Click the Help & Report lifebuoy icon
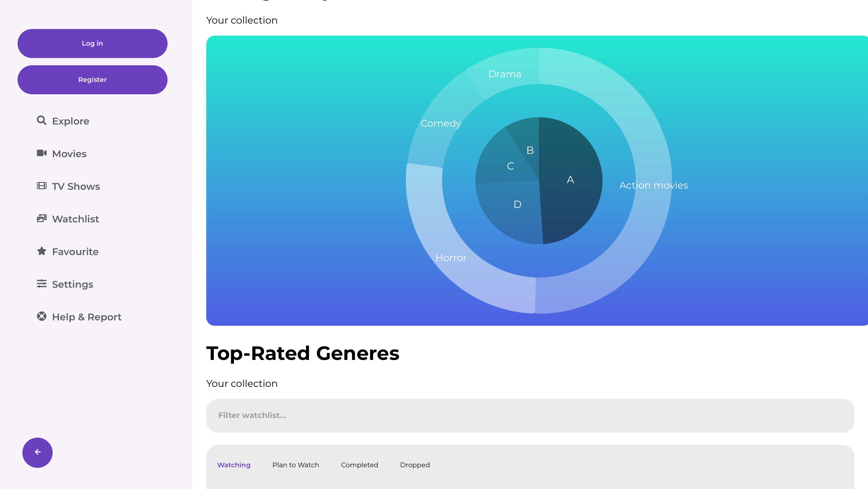The image size is (868, 489). tap(41, 316)
